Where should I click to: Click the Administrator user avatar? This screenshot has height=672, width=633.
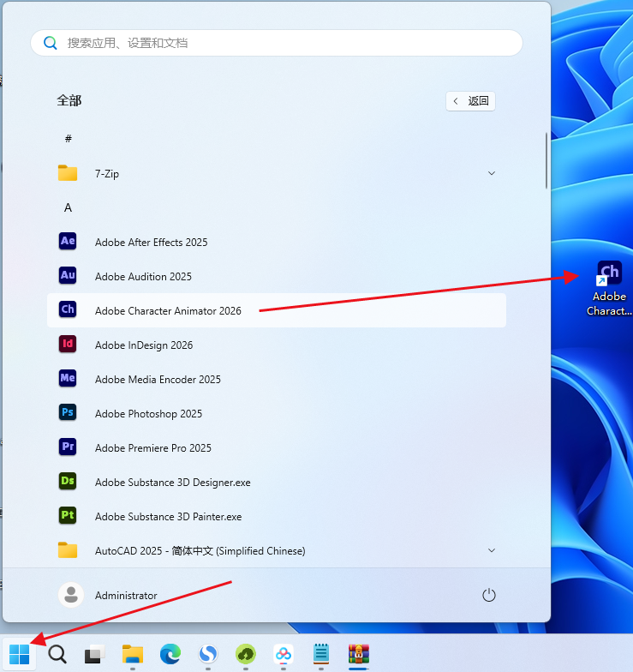70,595
